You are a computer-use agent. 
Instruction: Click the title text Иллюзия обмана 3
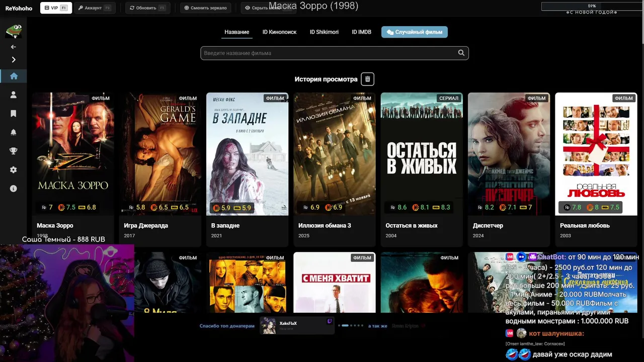pos(325,226)
